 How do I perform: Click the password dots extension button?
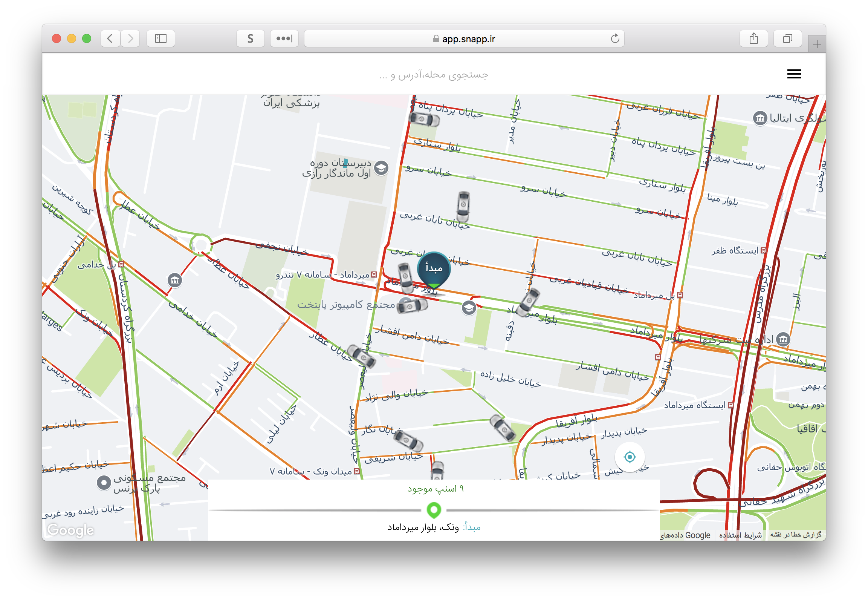284,38
